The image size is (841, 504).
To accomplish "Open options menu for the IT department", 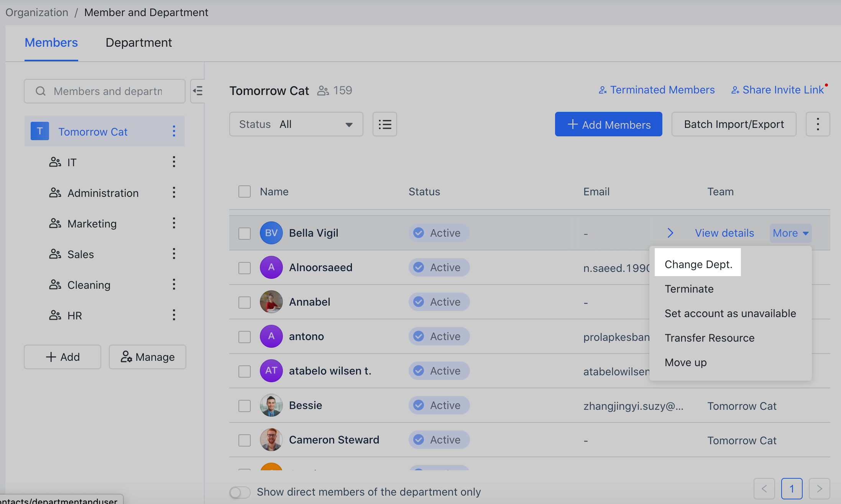I will click(174, 162).
